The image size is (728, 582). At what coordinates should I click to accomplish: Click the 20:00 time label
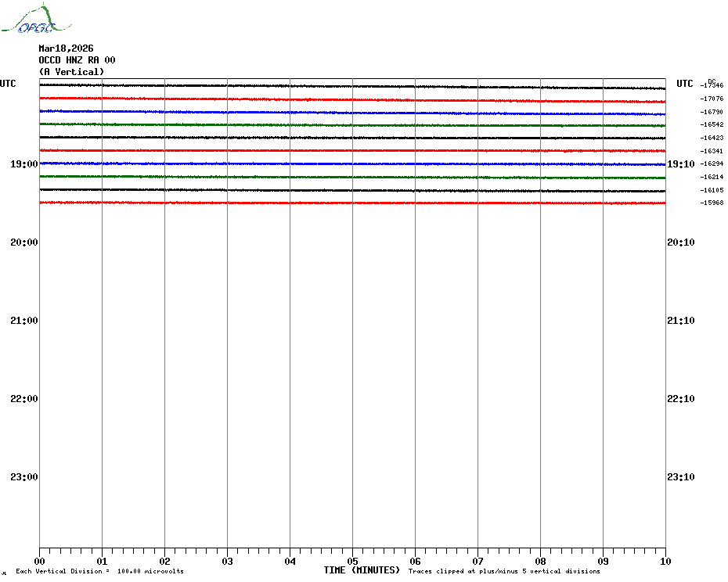[24, 242]
